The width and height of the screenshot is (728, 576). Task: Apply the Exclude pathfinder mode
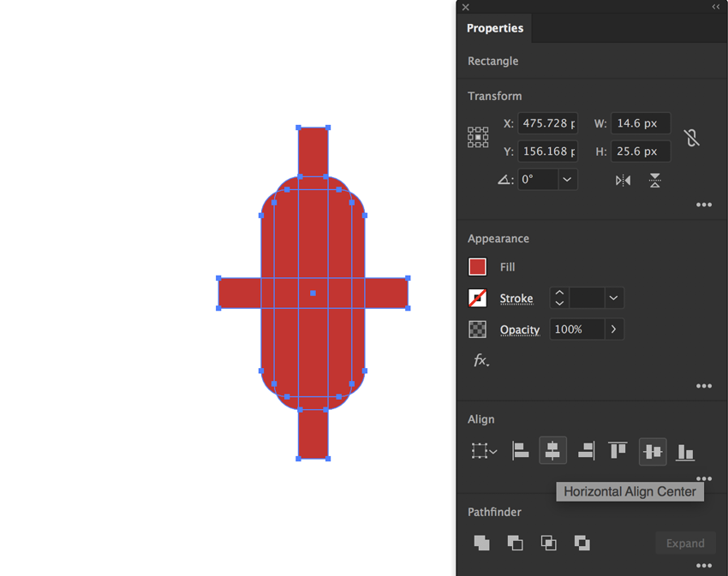(582, 543)
